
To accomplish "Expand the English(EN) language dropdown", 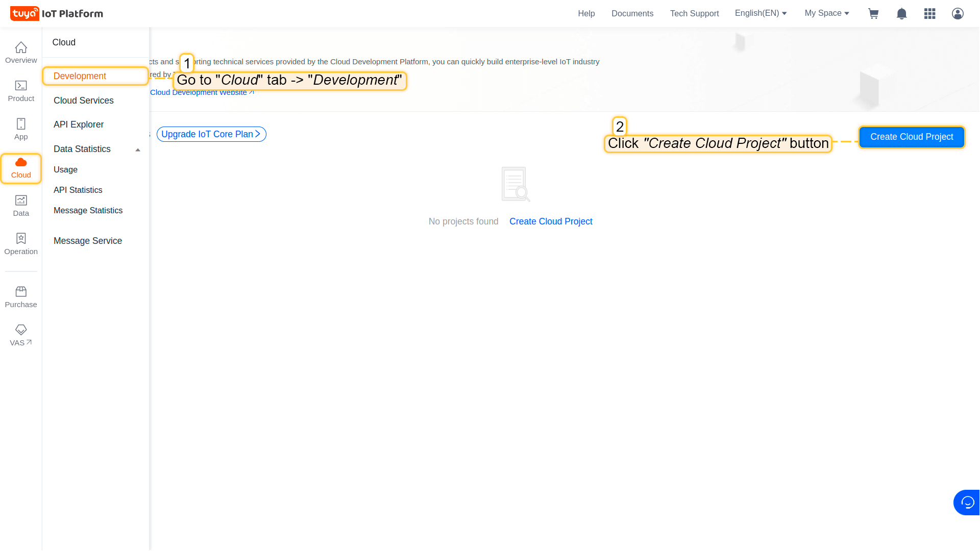I will click(x=761, y=13).
